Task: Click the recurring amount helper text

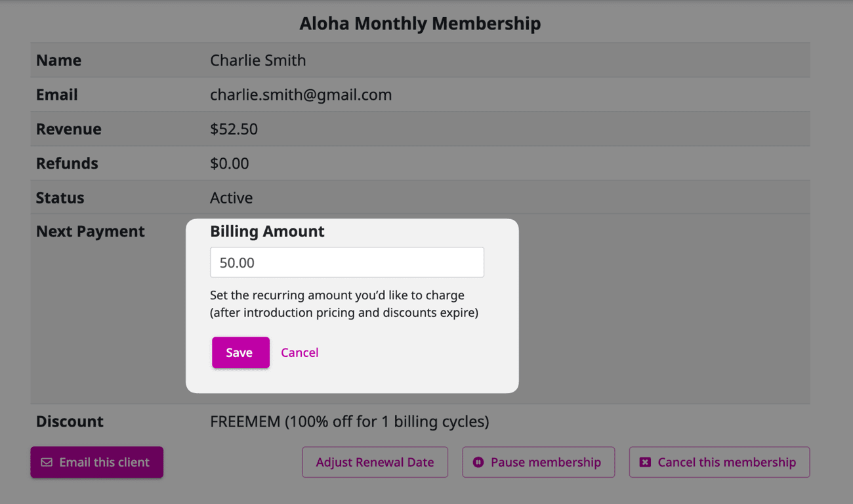Action: click(x=344, y=304)
